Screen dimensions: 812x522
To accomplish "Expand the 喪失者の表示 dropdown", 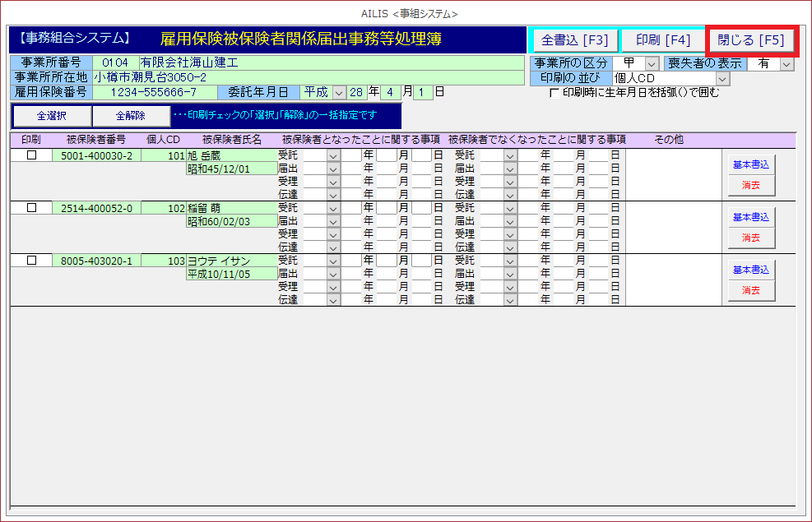I will [x=786, y=64].
